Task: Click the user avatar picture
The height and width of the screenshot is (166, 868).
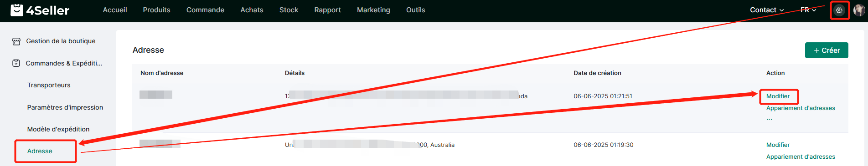Action: (859, 10)
